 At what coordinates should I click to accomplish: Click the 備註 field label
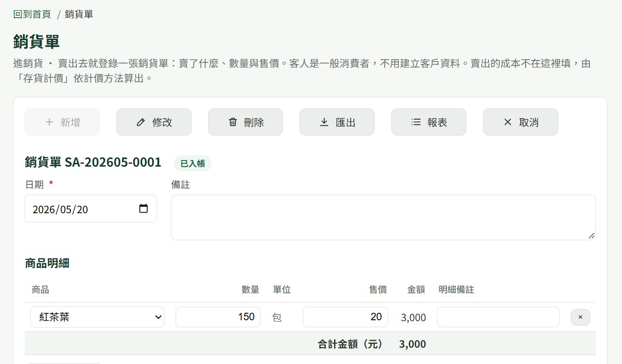[x=181, y=185]
